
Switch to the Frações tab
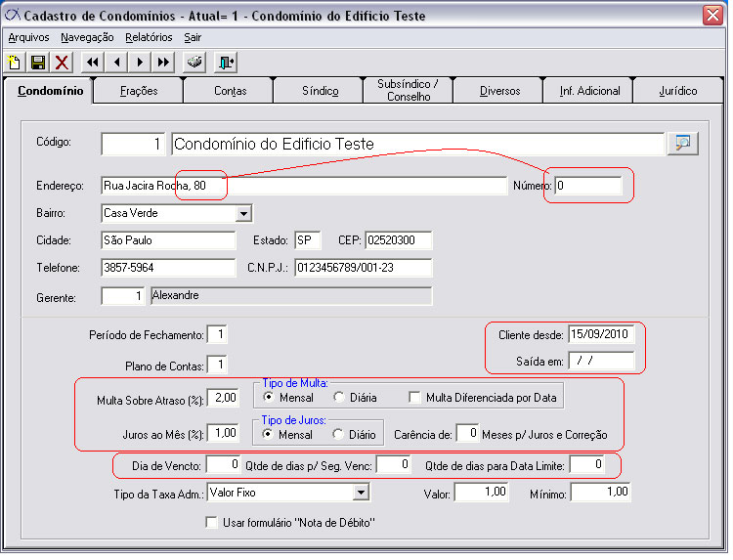click(138, 91)
